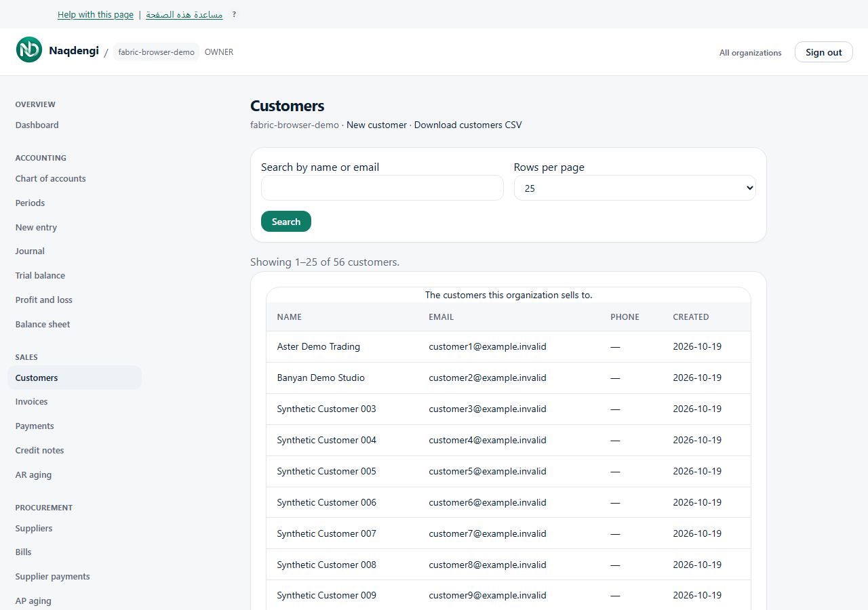Open the All organizations link
Image resolution: width=868 pixels, height=610 pixels.
751,53
